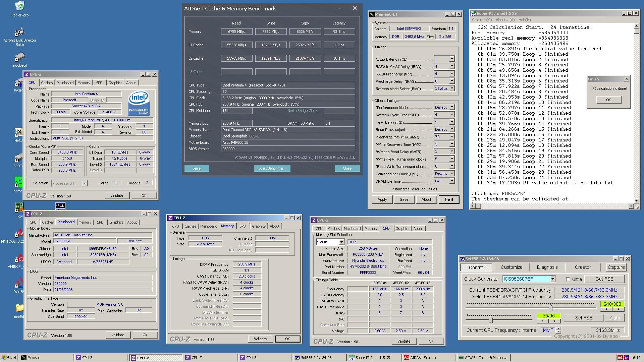Expand Refresh Cycle Time (tRFC) dropdown

coord(452,115)
